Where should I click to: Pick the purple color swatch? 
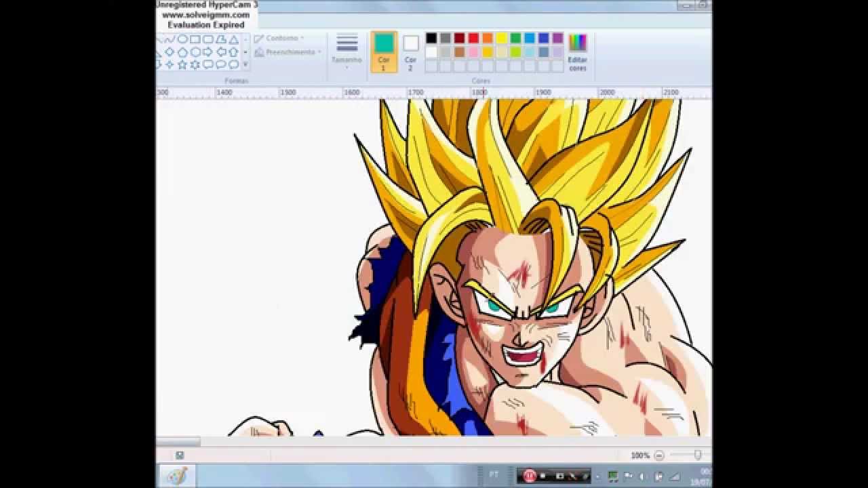point(558,38)
